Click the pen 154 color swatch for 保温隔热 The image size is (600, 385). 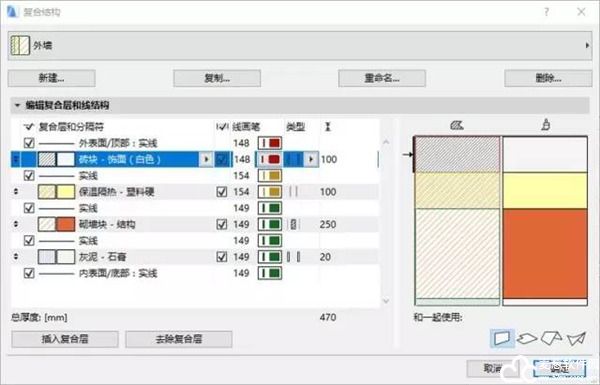(x=270, y=192)
